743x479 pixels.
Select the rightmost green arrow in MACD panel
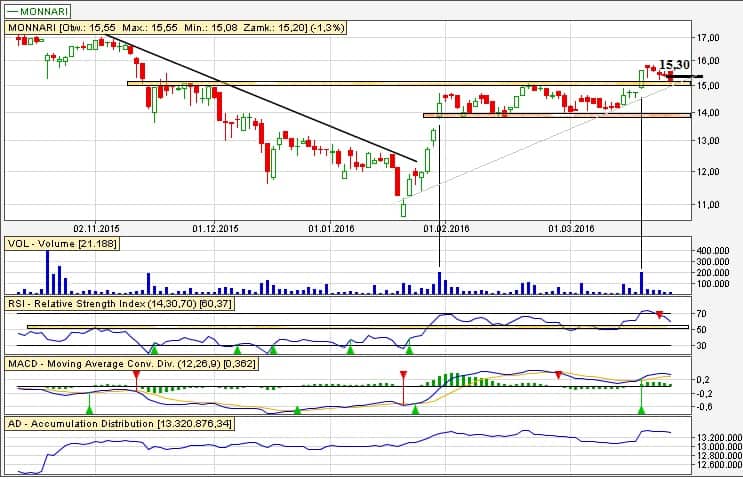(x=640, y=408)
